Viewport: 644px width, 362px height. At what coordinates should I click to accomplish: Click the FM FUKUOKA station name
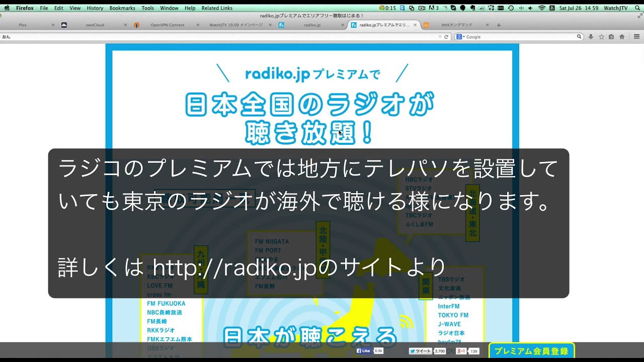[166, 304]
